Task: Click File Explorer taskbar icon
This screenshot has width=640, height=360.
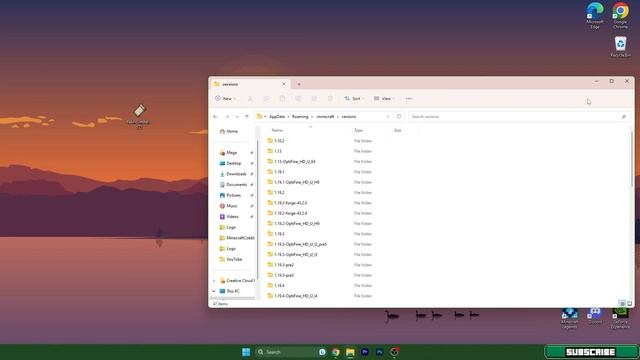Action: 350,352
